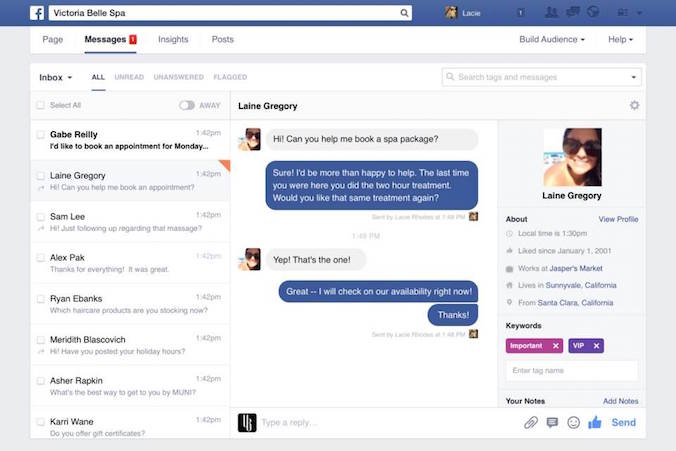This screenshot has height=451, width=676.
Task: Click the Enter tag name field
Action: tap(572, 370)
